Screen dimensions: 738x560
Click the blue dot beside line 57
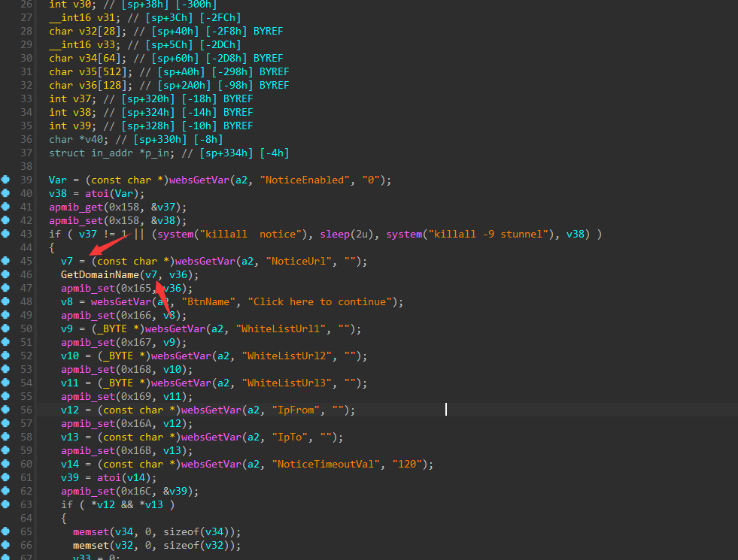[x=5, y=423]
